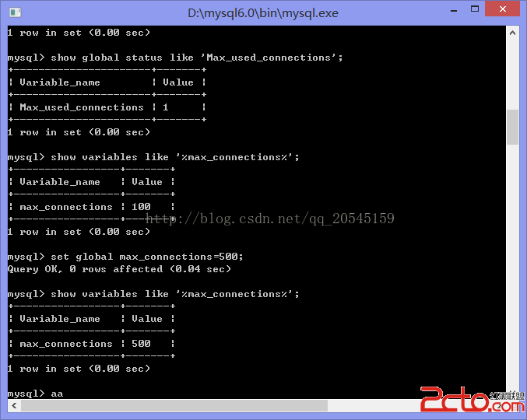Image resolution: width=527 pixels, height=420 pixels.
Task: Click the max_connections name beside value 500
Action: point(66,344)
